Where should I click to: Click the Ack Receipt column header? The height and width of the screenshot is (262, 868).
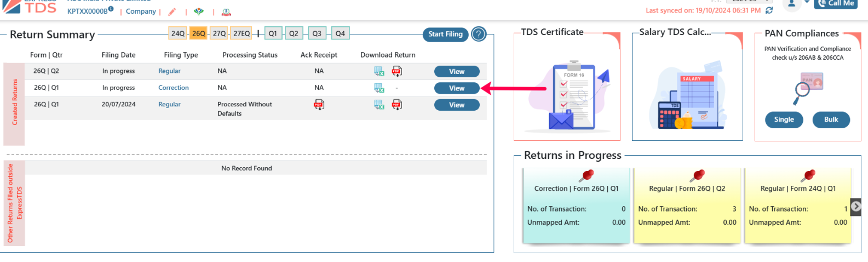coord(319,55)
